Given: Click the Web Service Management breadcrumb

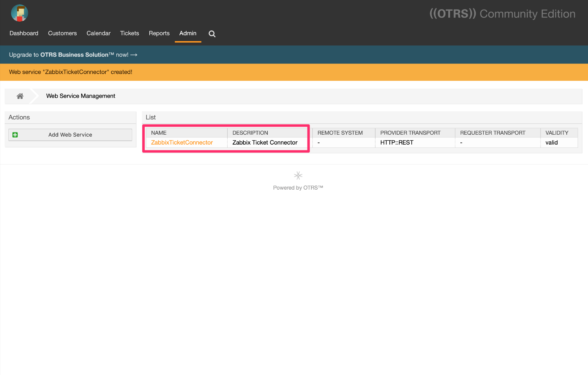Looking at the screenshot, I should (x=81, y=96).
